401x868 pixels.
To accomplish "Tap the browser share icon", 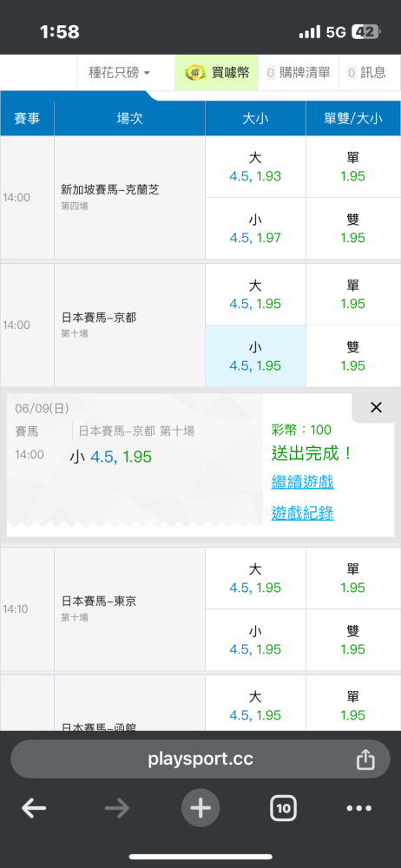I will point(365,759).
